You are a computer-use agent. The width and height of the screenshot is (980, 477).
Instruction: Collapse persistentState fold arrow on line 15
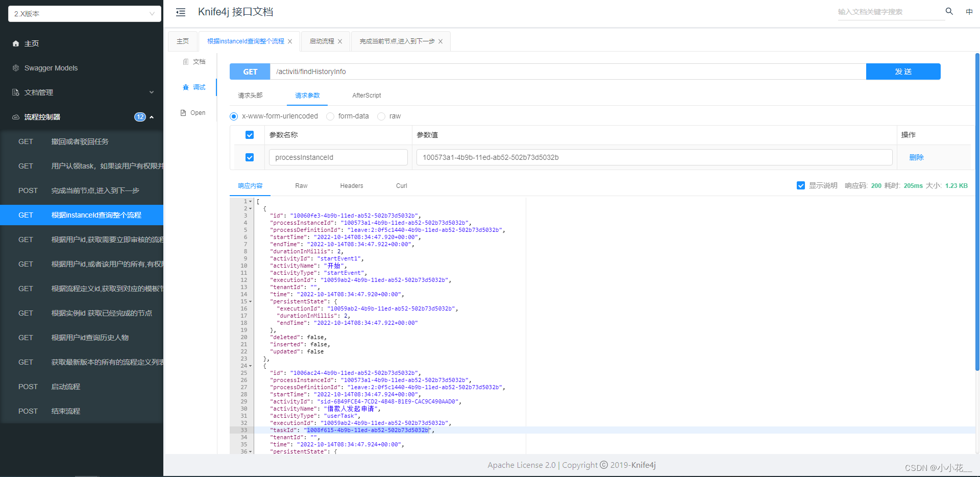250,301
